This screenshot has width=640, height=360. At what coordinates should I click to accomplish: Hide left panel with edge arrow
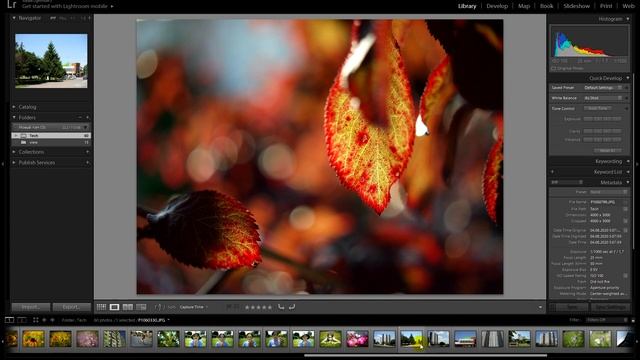coord(3,164)
